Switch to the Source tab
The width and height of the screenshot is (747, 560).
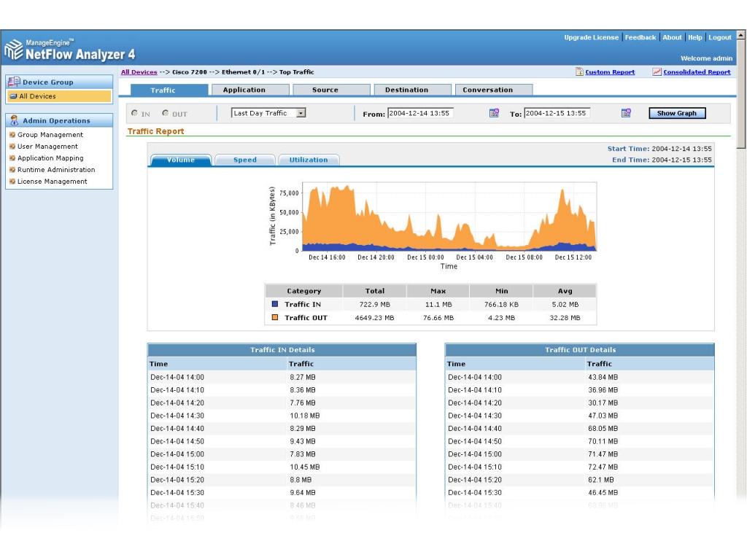click(332, 90)
